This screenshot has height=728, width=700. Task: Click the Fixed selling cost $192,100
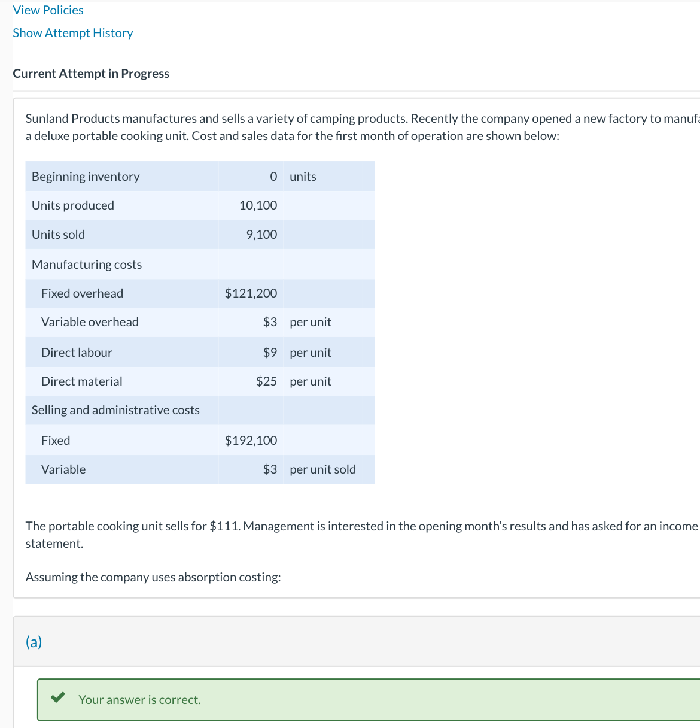click(x=251, y=440)
